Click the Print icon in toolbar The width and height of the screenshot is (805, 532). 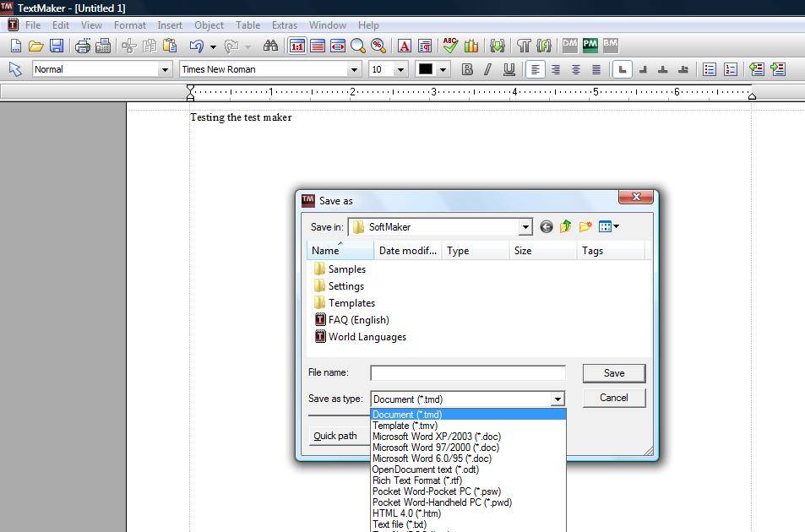point(83,46)
